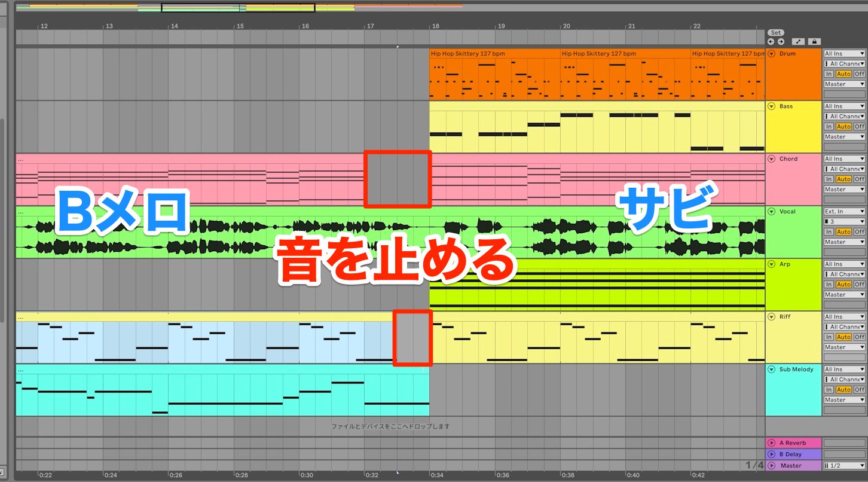Open Riff track Master output dropdown

point(845,347)
